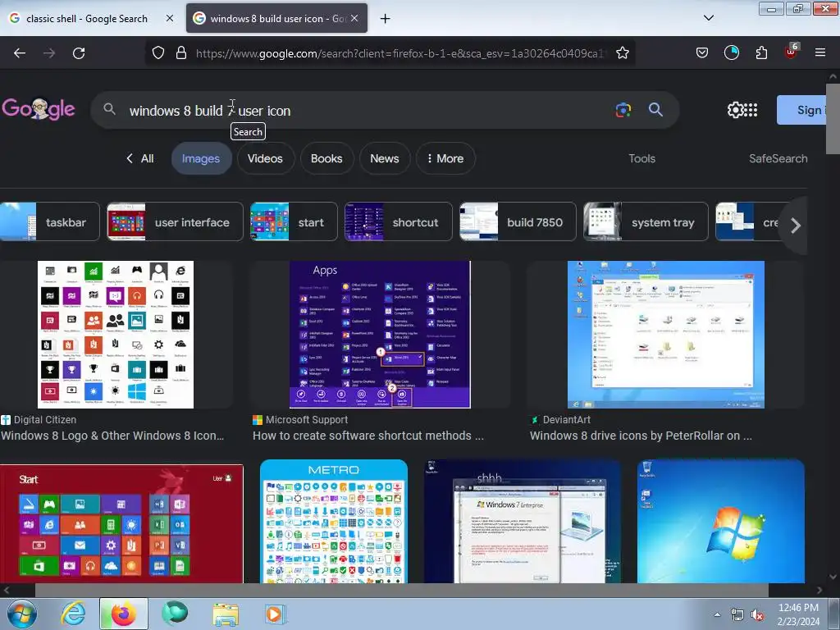Open Google quick settings gear
The image size is (840, 630).
point(736,110)
